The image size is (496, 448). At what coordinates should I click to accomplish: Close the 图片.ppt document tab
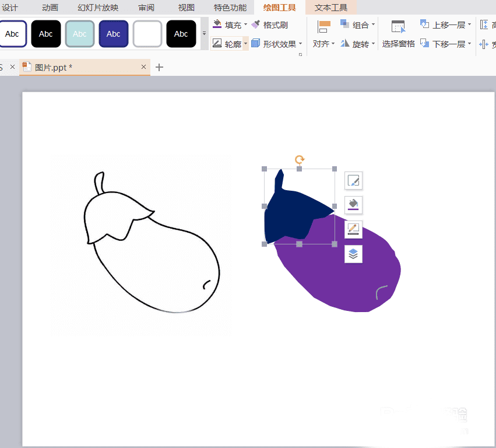tap(143, 67)
